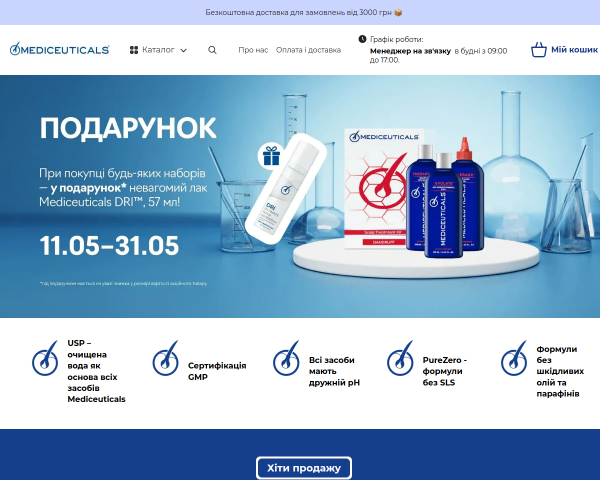Click the Mediceuticals logo in header
The height and width of the screenshot is (480, 600).
60,50
